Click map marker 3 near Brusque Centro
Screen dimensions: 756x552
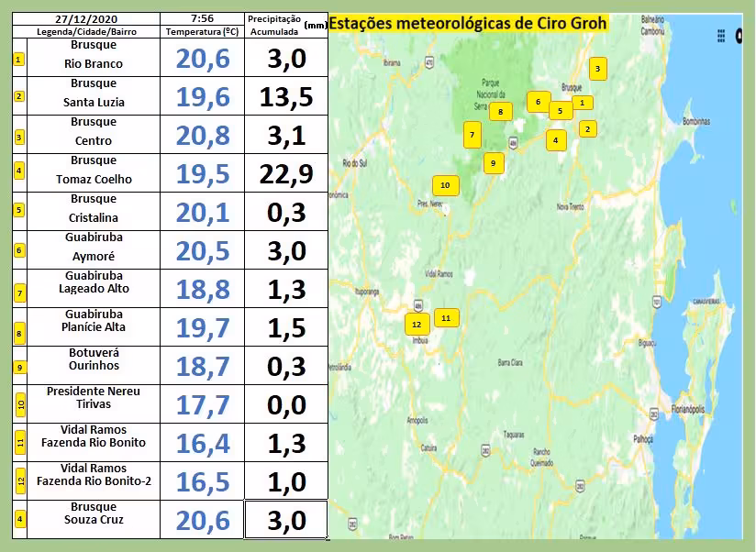(597, 69)
